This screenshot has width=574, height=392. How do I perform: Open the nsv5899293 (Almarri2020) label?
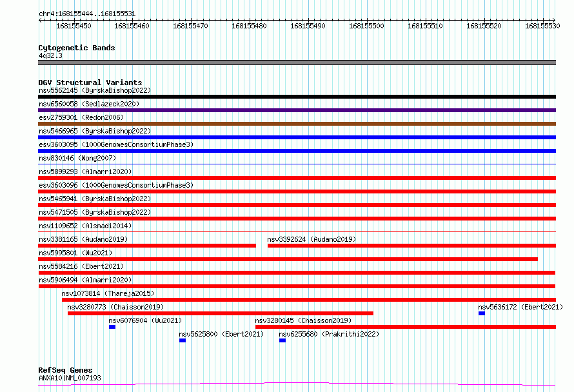tap(85, 171)
